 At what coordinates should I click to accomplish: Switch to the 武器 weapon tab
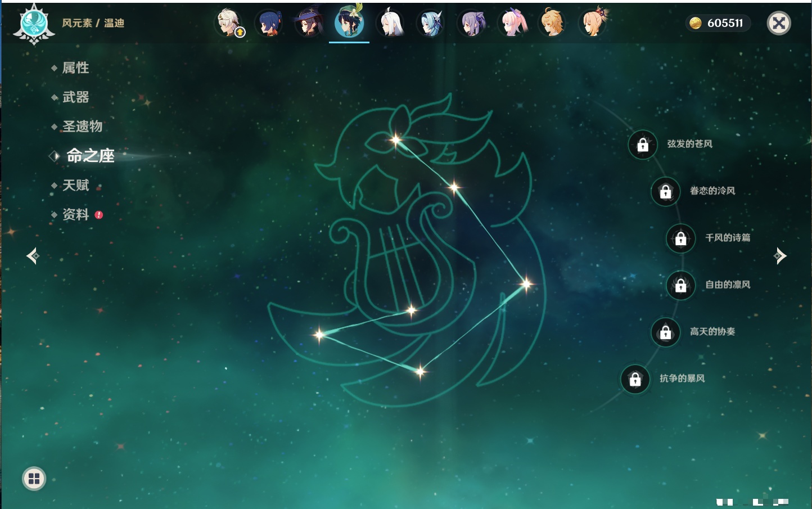(x=75, y=97)
